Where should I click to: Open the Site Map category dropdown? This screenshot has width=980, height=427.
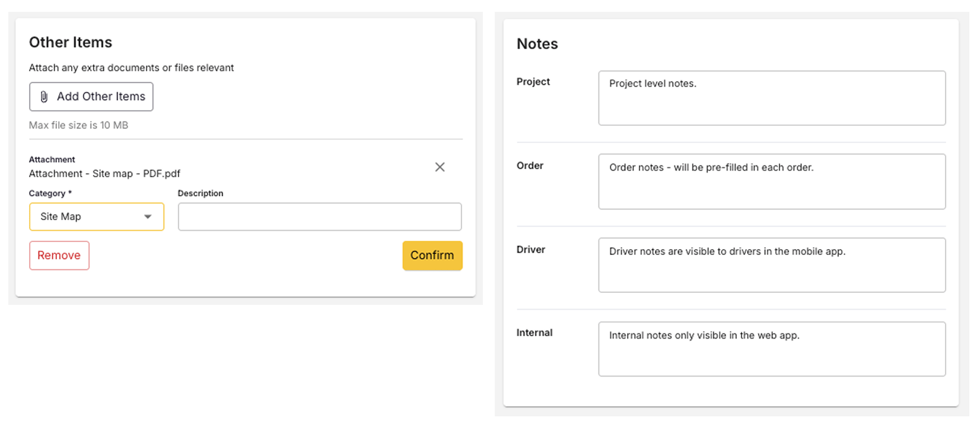coord(97,216)
